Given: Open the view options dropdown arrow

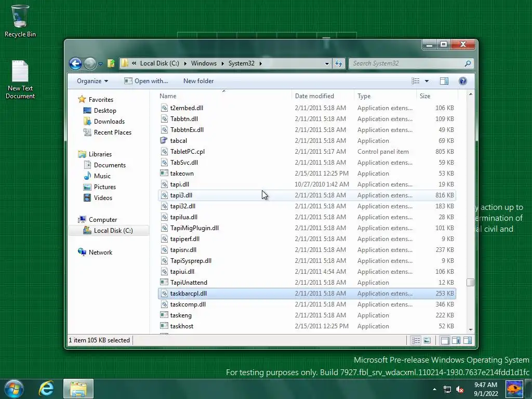Looking at the screenshot, I should 427,81.
